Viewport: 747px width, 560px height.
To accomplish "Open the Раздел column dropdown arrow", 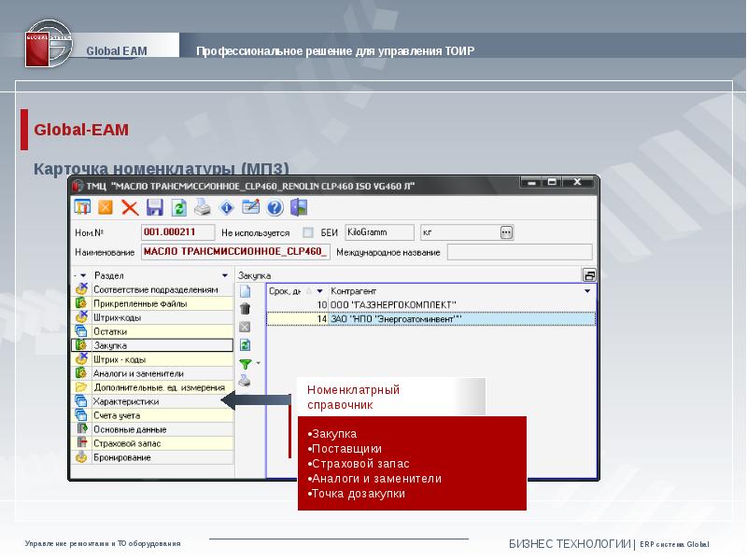I will tap(224, 276).
